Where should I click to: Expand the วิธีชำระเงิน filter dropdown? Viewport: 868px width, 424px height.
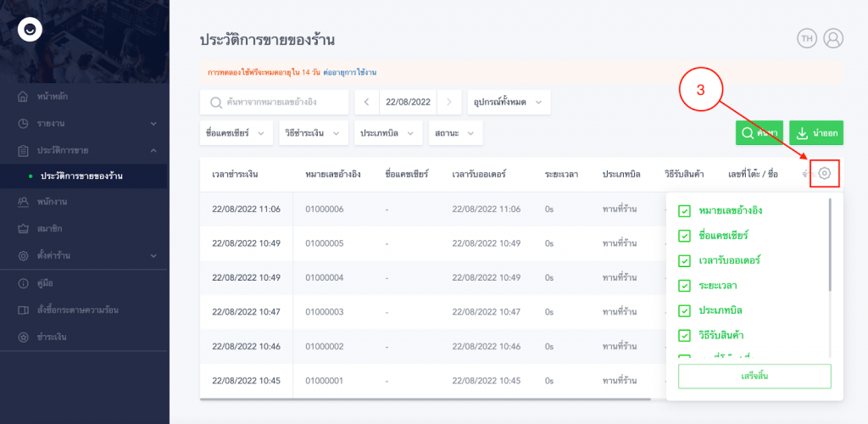(x=312, y=133)
